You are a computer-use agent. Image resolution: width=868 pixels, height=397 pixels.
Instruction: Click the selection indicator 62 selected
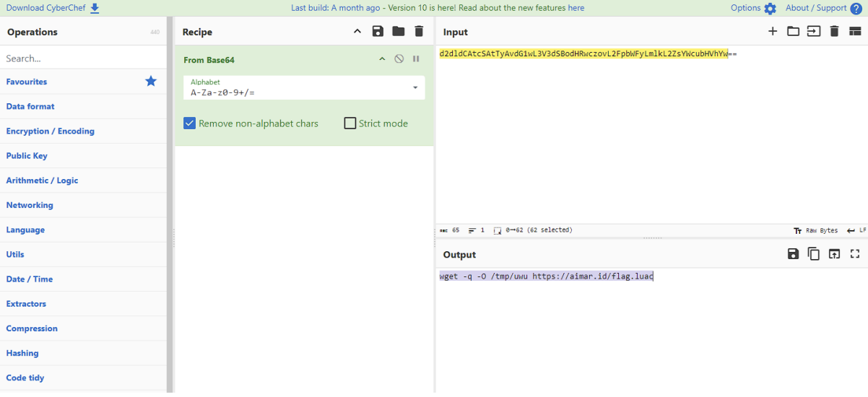(533, 230)
